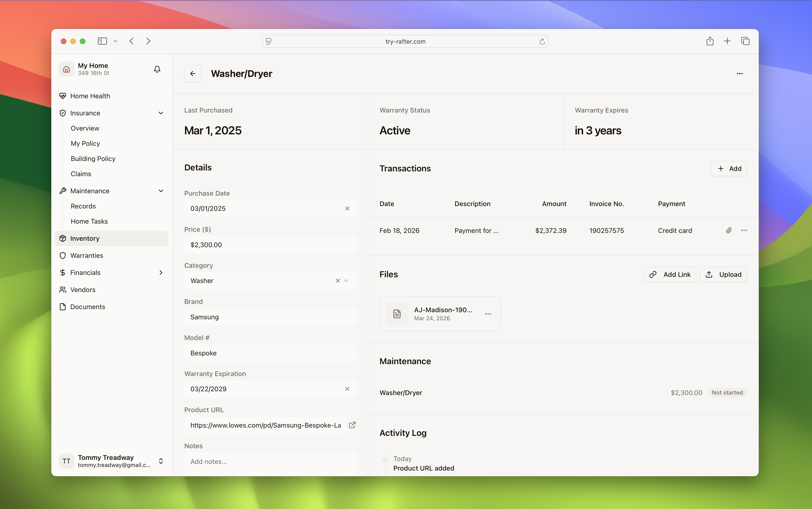Image resolution: width=812 pixels, height=509 pixels.
Task: Open the Vendors sidebar item
Action: pyautogui.click(x=82, y=289)
